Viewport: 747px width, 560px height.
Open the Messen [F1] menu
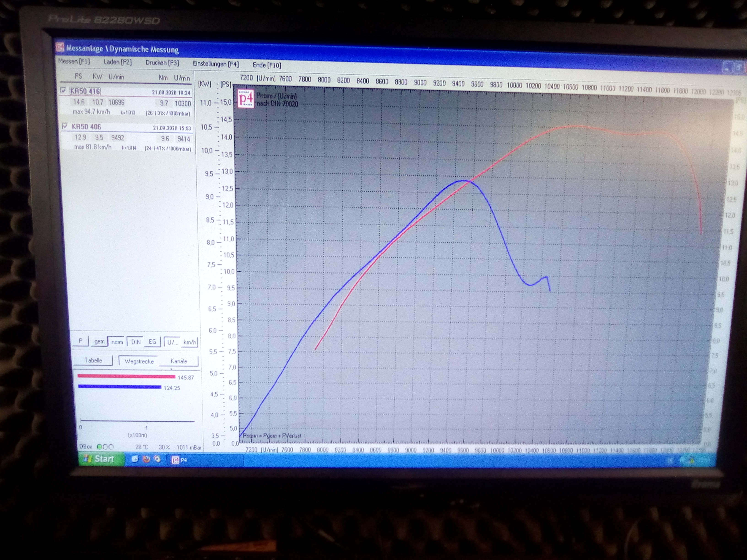click(x=74, y=62)
